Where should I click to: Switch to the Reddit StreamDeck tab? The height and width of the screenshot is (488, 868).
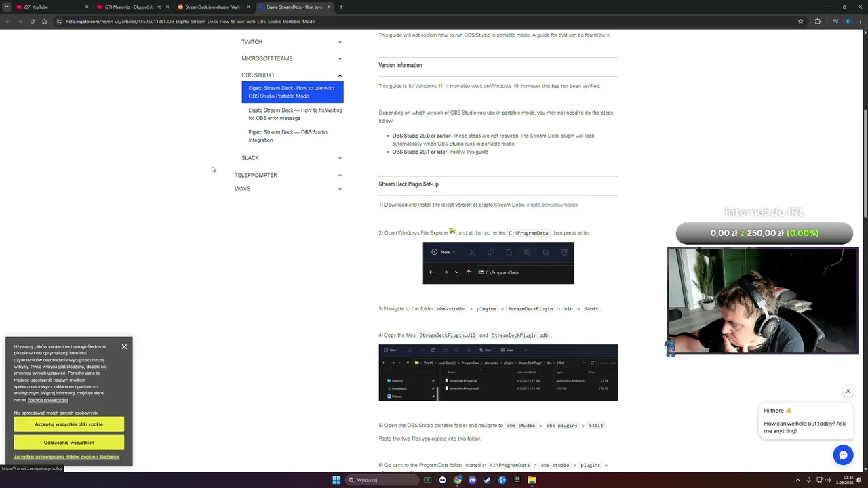coord(213,7)
